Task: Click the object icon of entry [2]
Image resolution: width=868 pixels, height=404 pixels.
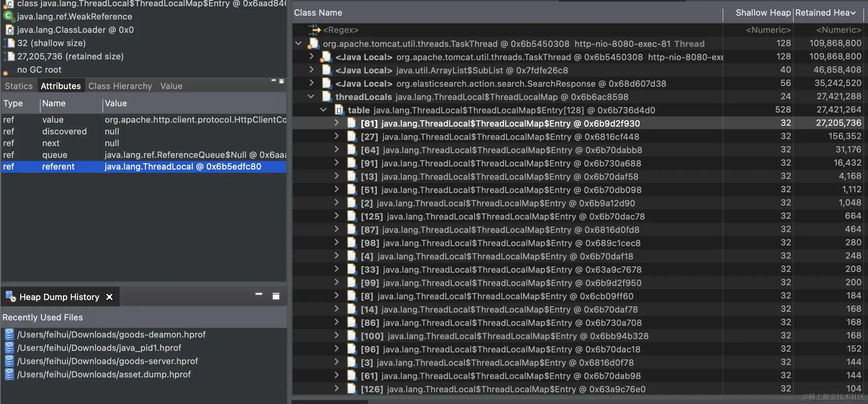Action: 352,203
